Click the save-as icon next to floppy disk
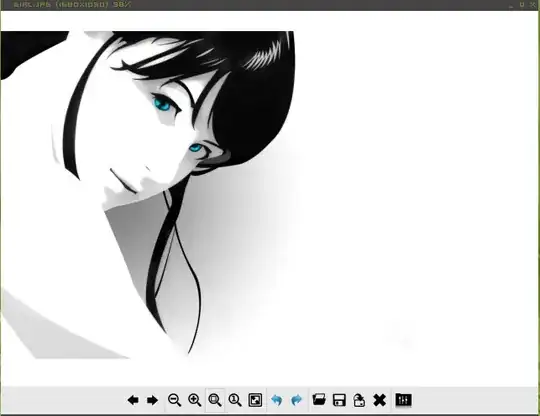 coord(359,400)
